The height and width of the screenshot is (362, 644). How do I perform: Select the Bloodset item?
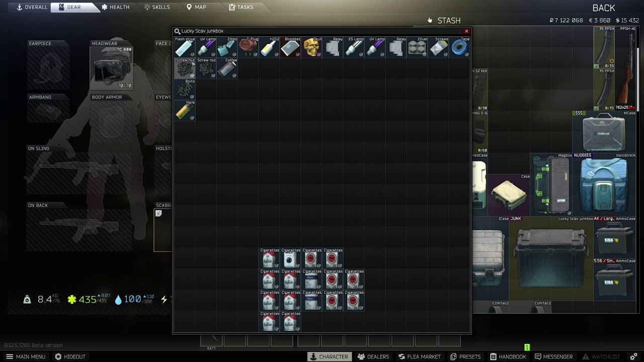[x=290, y=47]
